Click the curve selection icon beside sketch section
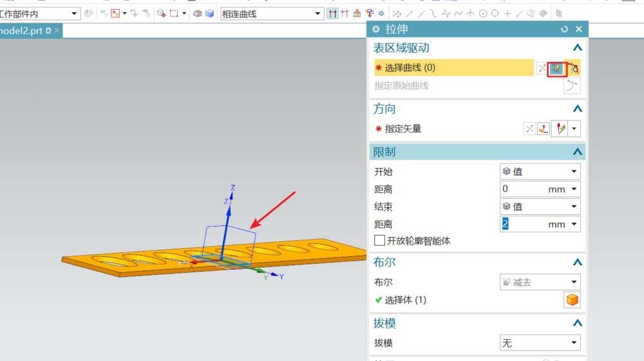Viewport: 644px width, 361px height. pyautogui.click(x=574, y=68)
